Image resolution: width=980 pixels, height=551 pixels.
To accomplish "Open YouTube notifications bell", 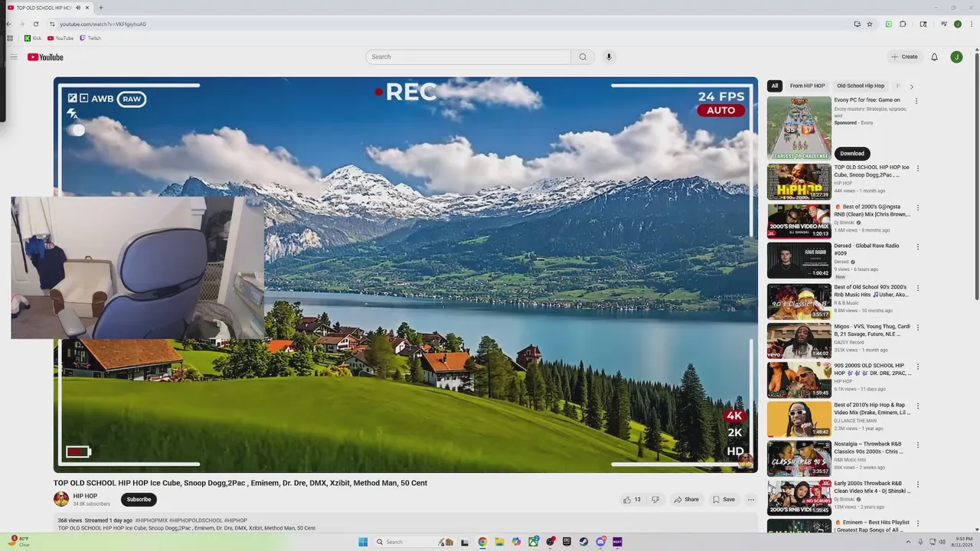I will [x=934, y=57].
